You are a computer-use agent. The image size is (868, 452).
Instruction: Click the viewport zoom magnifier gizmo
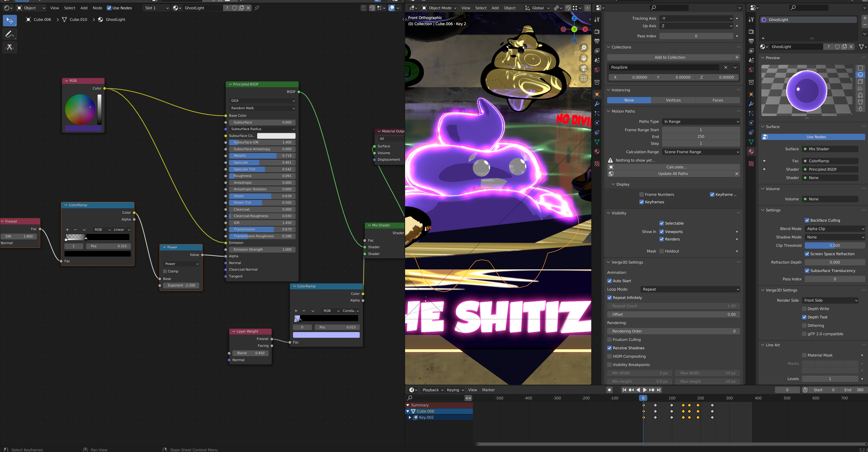(x=584, y=48)
